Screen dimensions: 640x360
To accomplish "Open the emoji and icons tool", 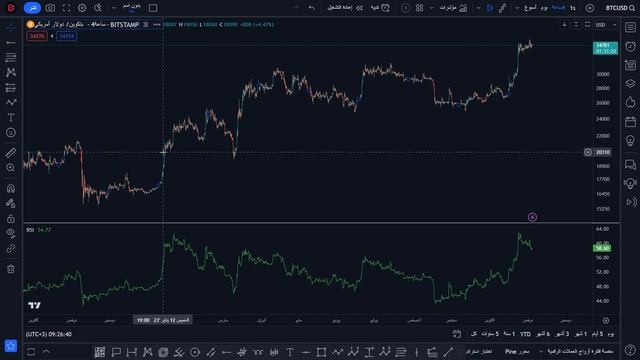I will (x=11, y=133).
